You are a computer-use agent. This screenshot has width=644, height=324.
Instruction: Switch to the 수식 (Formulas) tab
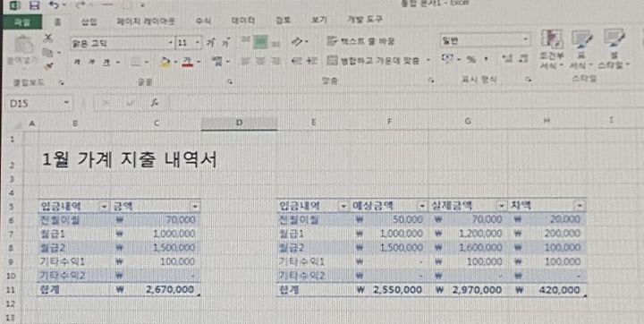(204, 21)
